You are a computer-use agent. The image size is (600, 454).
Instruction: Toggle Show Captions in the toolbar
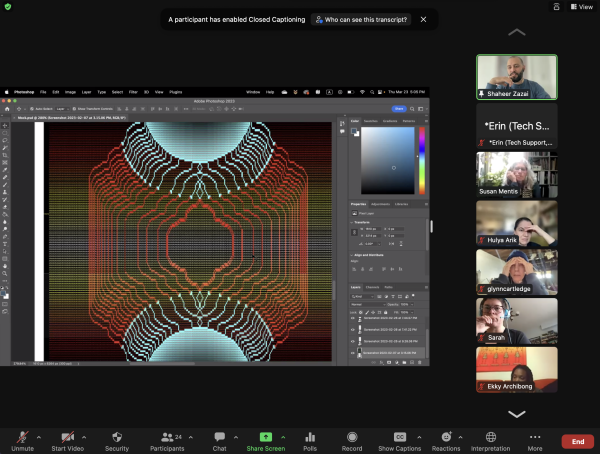tap(399, 437)
